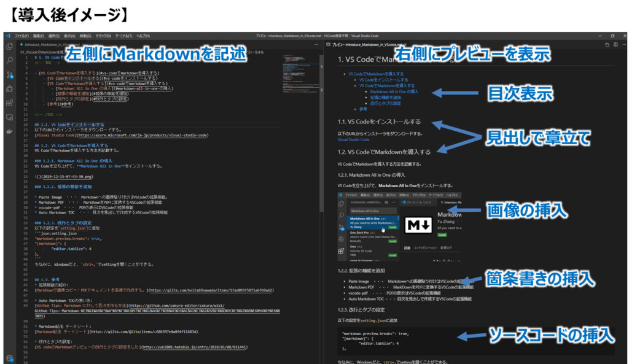Click the preview heading 1.2.2. 拡張の機能を追加
The width and height of the screenshot is (629, 364).
[x=361, y=271]
